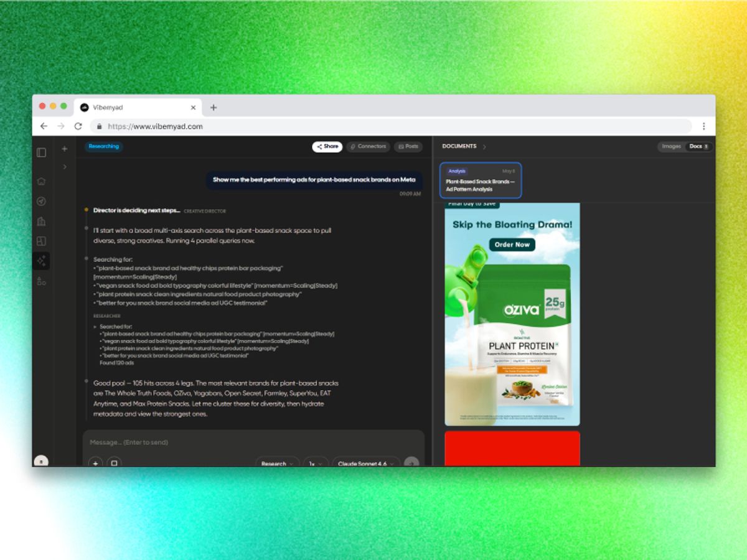Switch to the Images tab
This screenshot has height=560, width=747.
click(671, 147)
